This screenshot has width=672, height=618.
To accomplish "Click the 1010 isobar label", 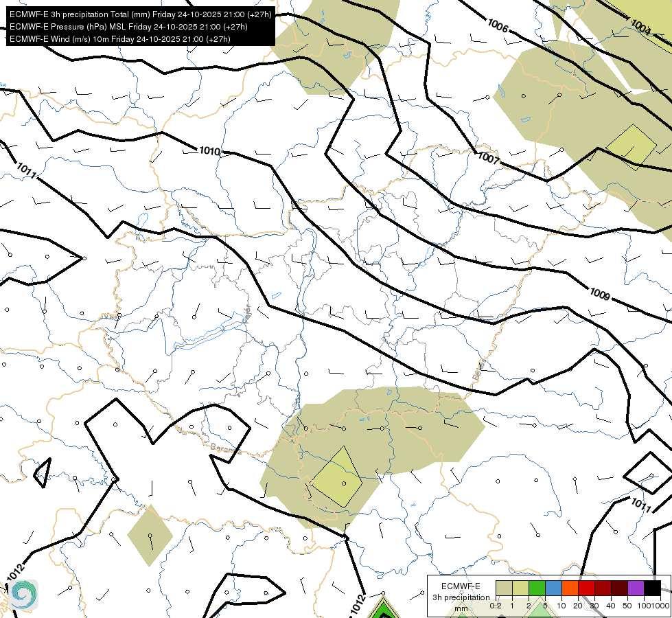I will click(210, 151).
